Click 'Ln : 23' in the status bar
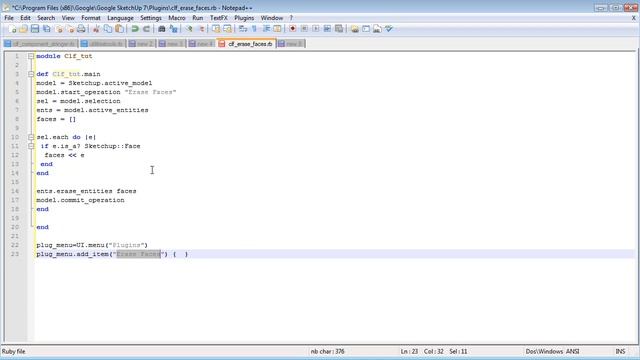This screenshot has height=360, width=640. point(409,351)
